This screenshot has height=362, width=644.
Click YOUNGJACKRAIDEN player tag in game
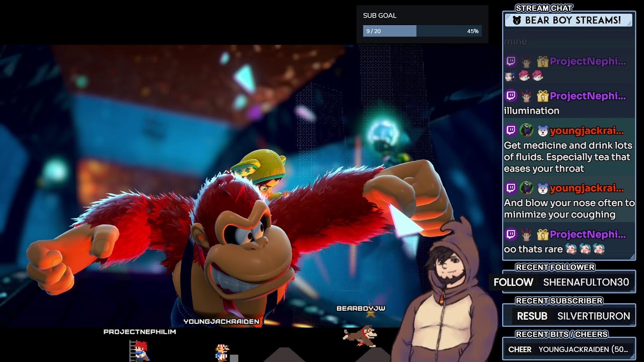click(x=221, y=321)
